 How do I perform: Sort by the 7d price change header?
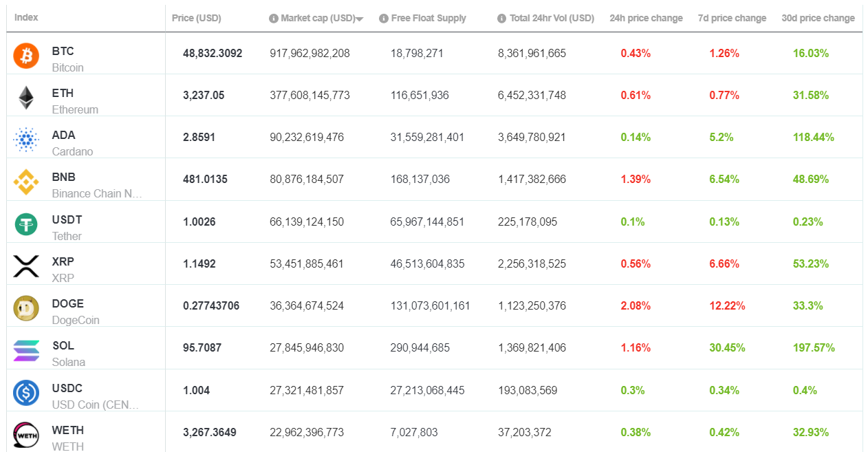(732, 18)
